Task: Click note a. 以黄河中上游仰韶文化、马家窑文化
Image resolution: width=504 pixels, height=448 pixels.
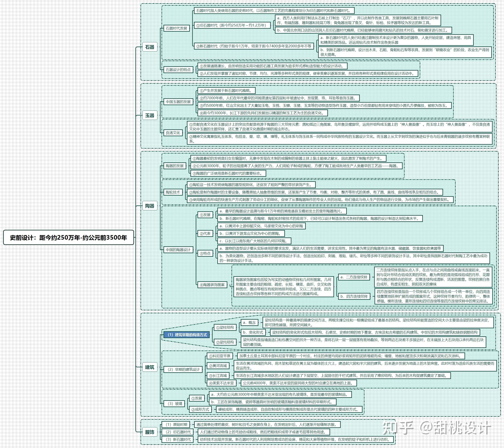Action: point(261,226)
